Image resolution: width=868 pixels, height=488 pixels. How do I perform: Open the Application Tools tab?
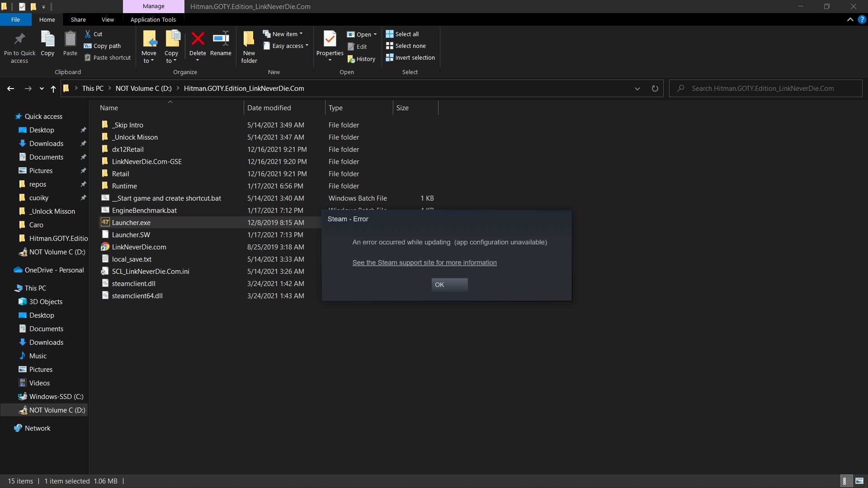(153, 19)
